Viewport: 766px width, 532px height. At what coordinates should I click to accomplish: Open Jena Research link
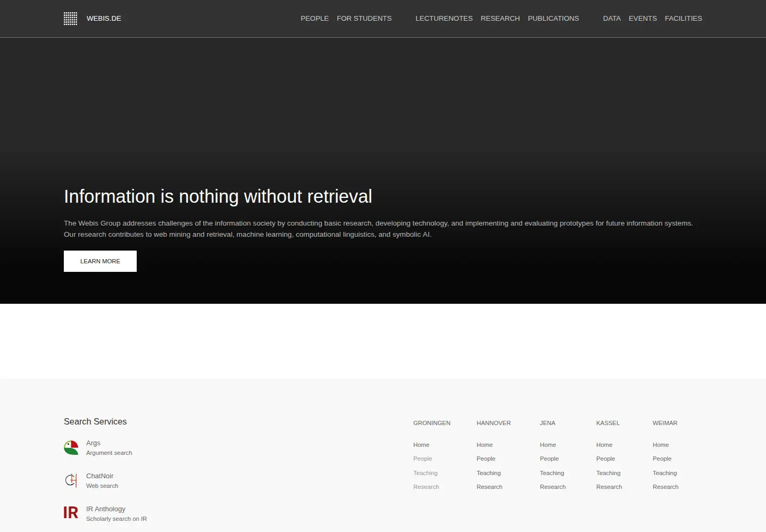click(553, 487)
